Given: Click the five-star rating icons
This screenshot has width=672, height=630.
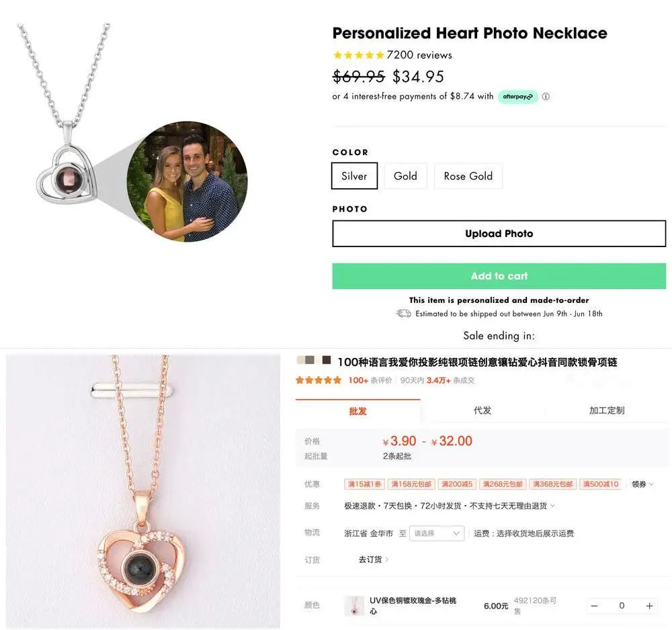Looking at the screenshot, I should 359,55.
